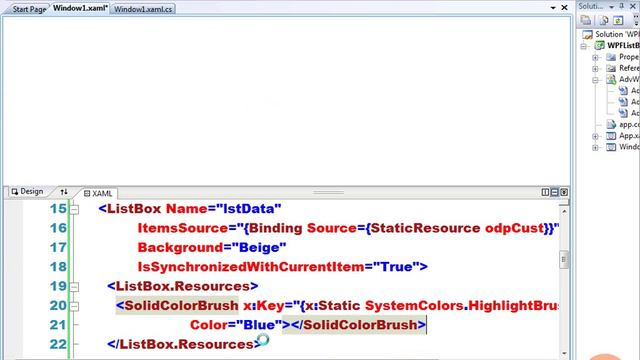Switch to the XAML view tab
640x360 pixels.
pyautogui.click(x=98, y=193)
